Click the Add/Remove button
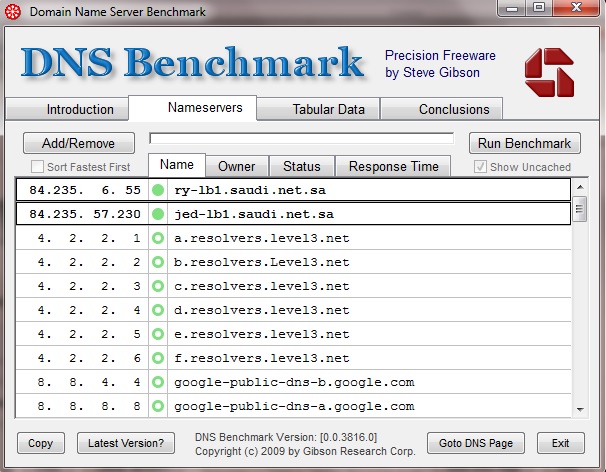The image size is (606, 472). [79, 143]
